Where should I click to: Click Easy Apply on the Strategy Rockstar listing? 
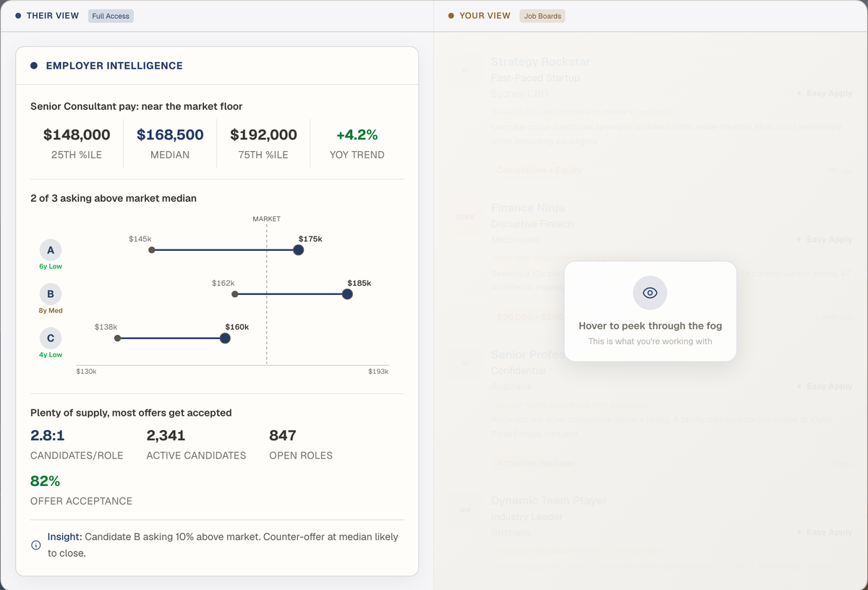coord(825,93)
